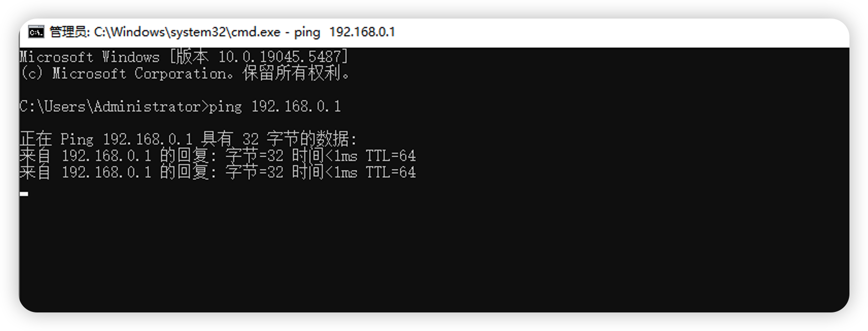The height and width of the screenshot is (331, 868).
Task: Click TTL=64 in the second reply line
Action: [x=391, y=172]
